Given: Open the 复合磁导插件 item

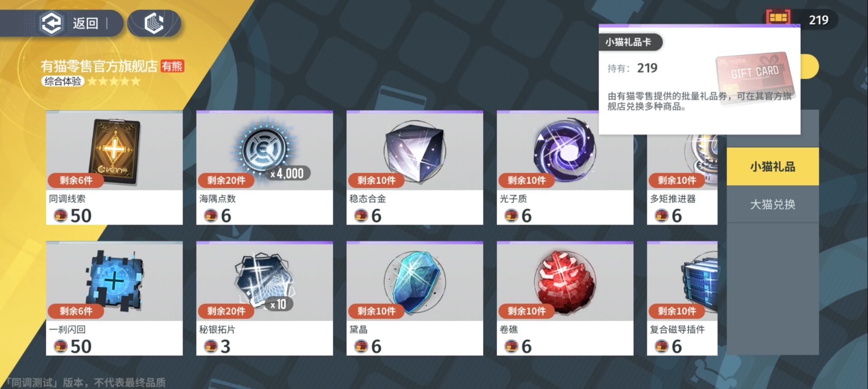Looking at the screenshot, I should tap(682, 299).
